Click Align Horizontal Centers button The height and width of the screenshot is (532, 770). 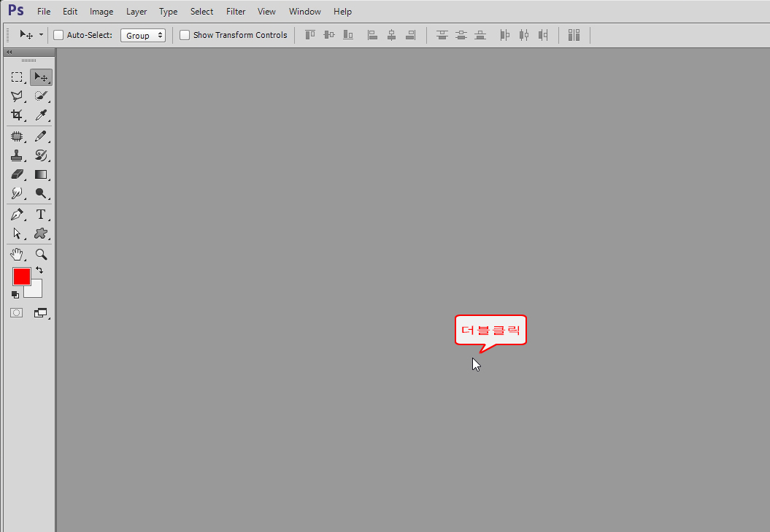tap(391, 35)
